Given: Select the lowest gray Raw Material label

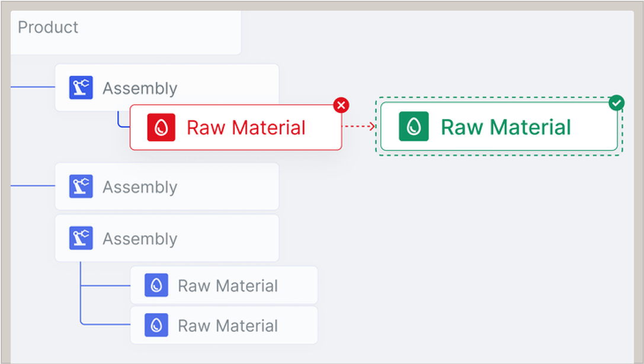Looking at the screenshot, I should [228, 326].
